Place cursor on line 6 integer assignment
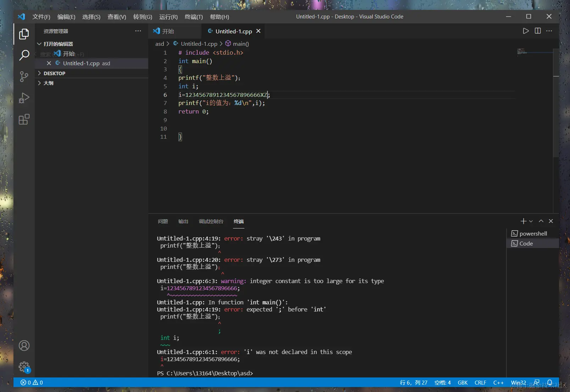This screenshot has height=392, width=570. 224,95
